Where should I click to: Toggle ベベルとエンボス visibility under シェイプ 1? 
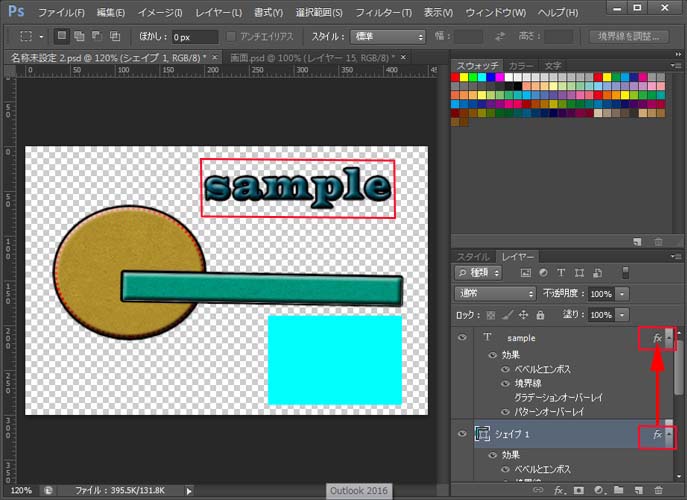point(505,469)
